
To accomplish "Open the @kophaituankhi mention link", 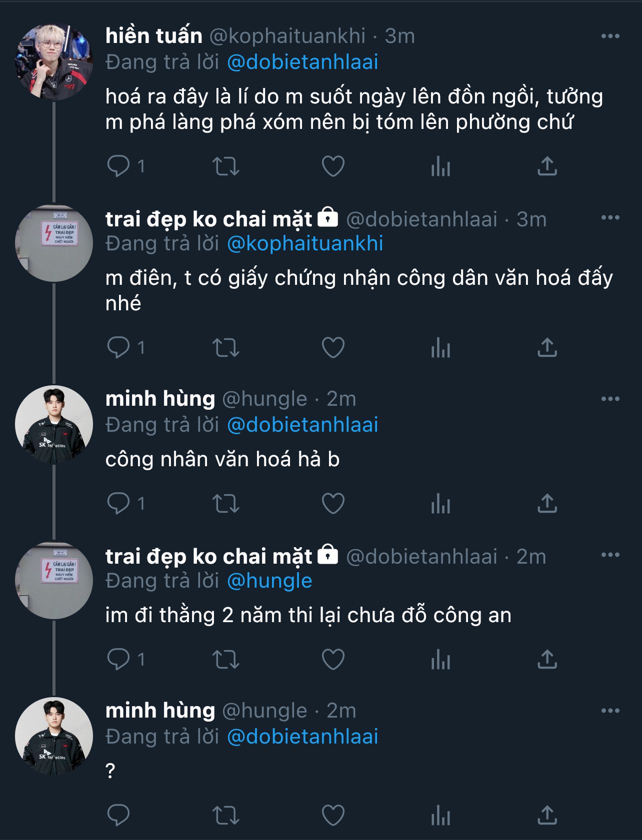I will [305, 243].
